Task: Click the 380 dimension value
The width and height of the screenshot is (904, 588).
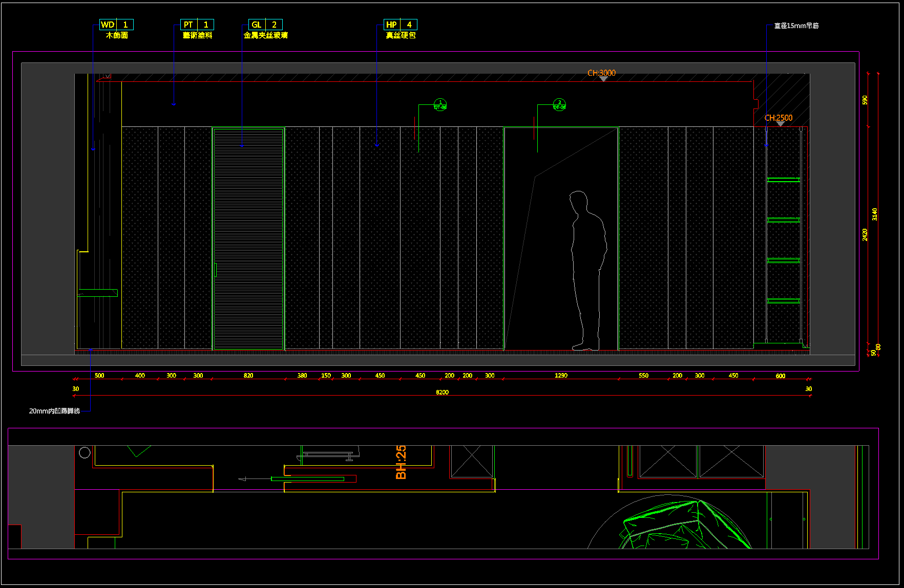Action: click(x=302, y=376)
